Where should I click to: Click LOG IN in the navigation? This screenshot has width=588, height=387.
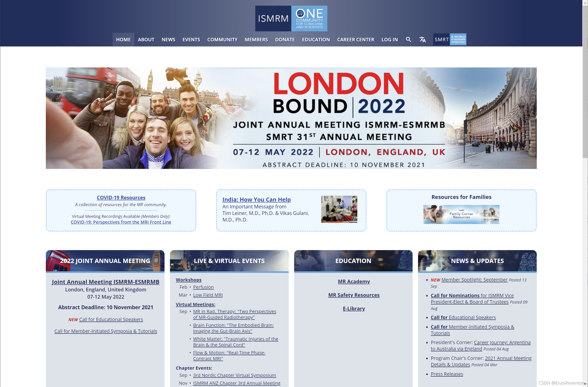[x=389, y=39]
